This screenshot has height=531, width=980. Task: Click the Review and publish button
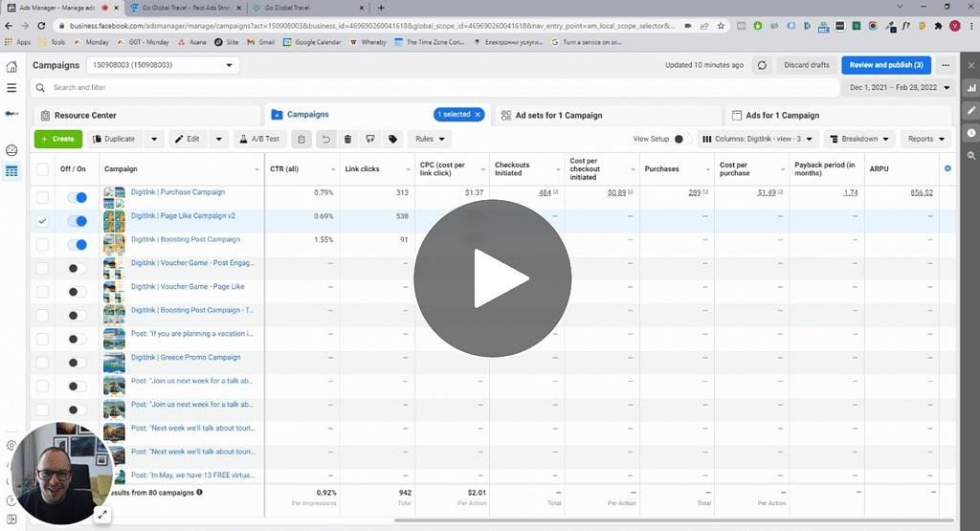click(885, 65)
